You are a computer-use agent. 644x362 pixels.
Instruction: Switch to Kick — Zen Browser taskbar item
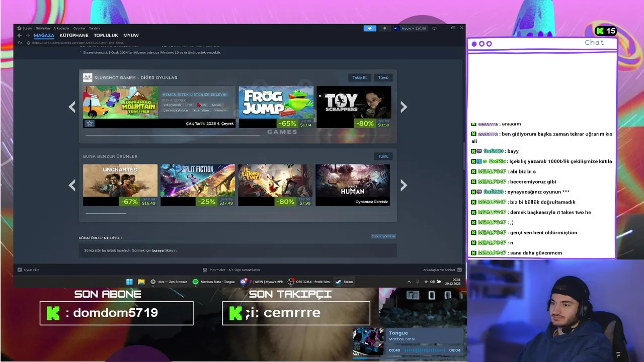[169, 282]
